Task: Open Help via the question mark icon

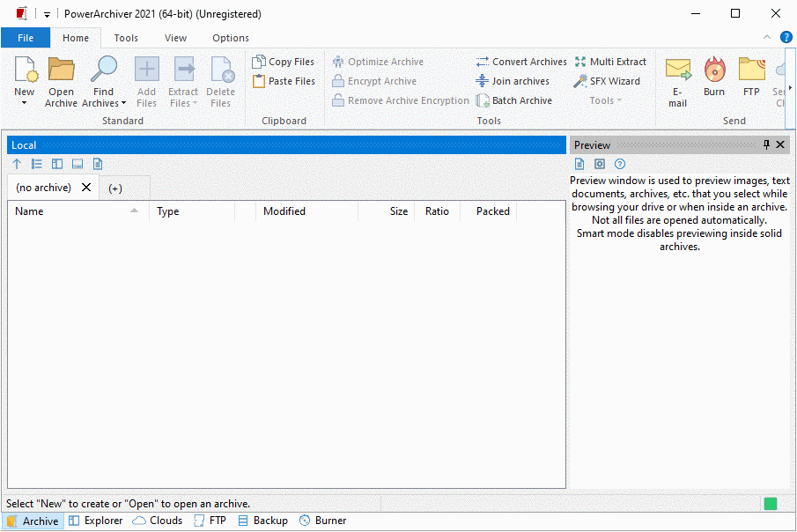Action: point(786,37)
